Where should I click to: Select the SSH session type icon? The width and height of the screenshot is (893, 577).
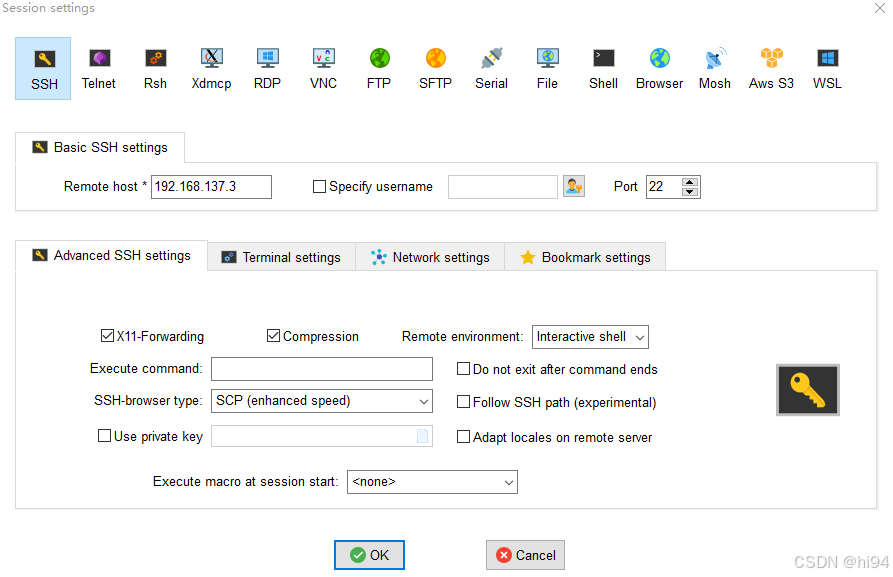[43, 68]
